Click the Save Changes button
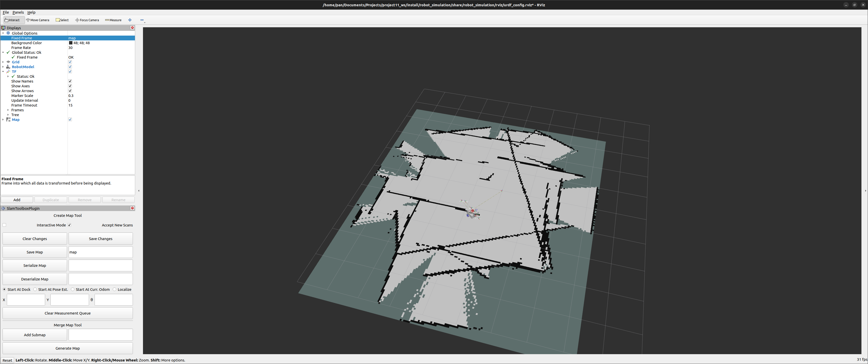This screenshot has width=868, height=364. pos(100,239)
